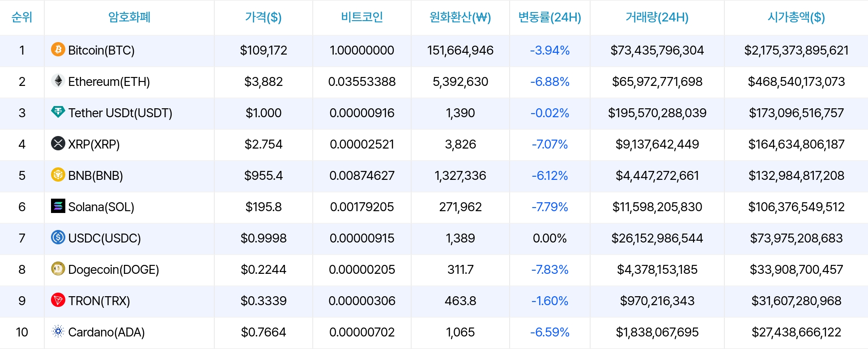This screenshot has height=349, width=868.
Task: Click the Cardano dotted logo icon
Action: click(58, 331)
